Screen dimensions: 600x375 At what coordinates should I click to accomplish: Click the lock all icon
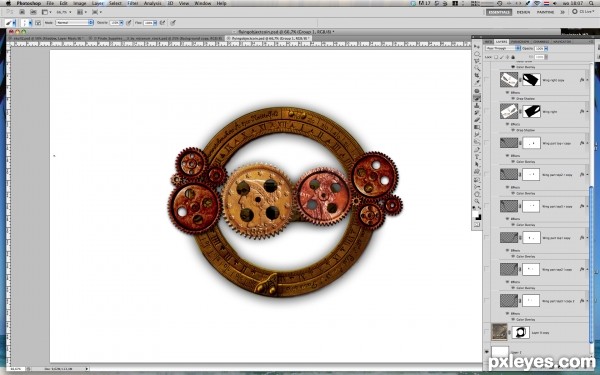(513, 57)
